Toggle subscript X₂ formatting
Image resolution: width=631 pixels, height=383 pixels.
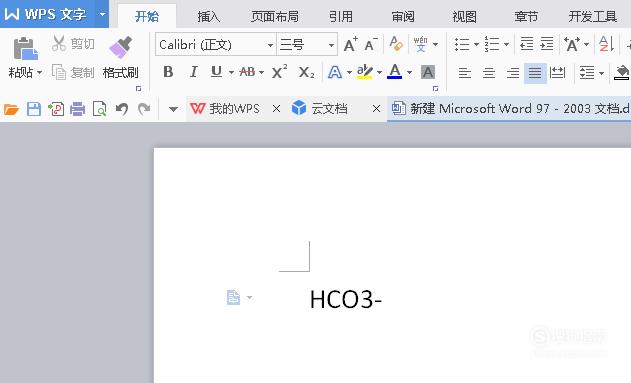[x=306, y=73]
